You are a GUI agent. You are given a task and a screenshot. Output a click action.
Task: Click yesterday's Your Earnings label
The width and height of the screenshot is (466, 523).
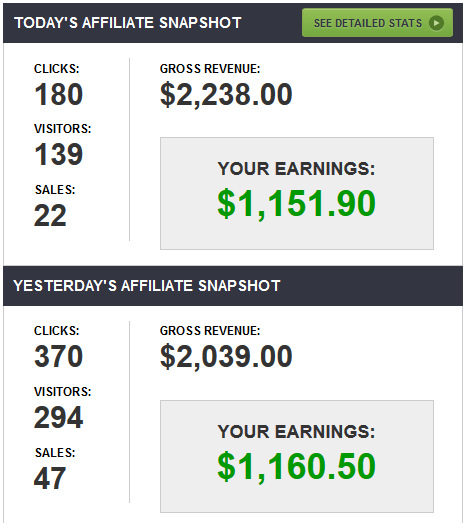pos(296,432)
